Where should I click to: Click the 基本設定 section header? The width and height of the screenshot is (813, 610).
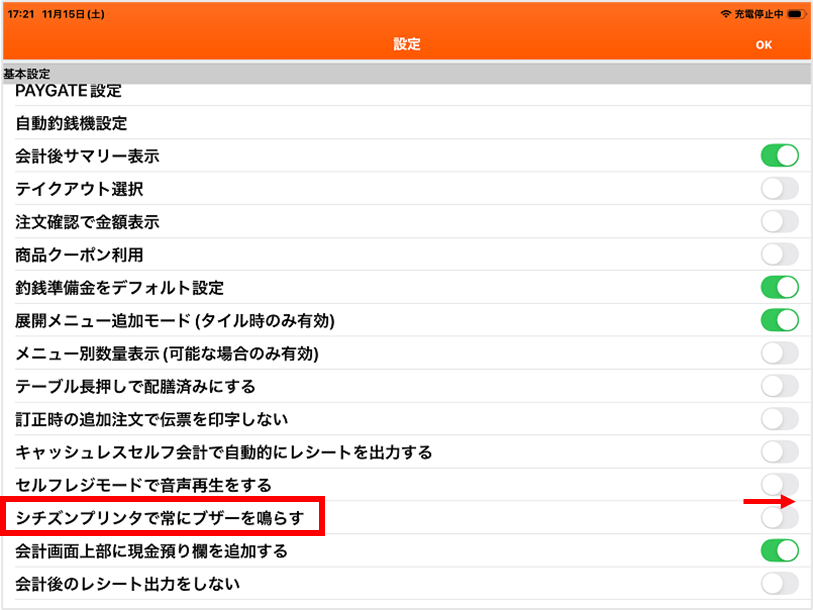point(27,74)
